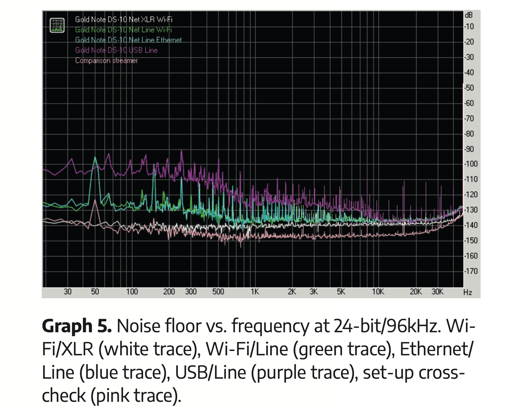Select the Comparison streamer legend entry

coord(106,60)
